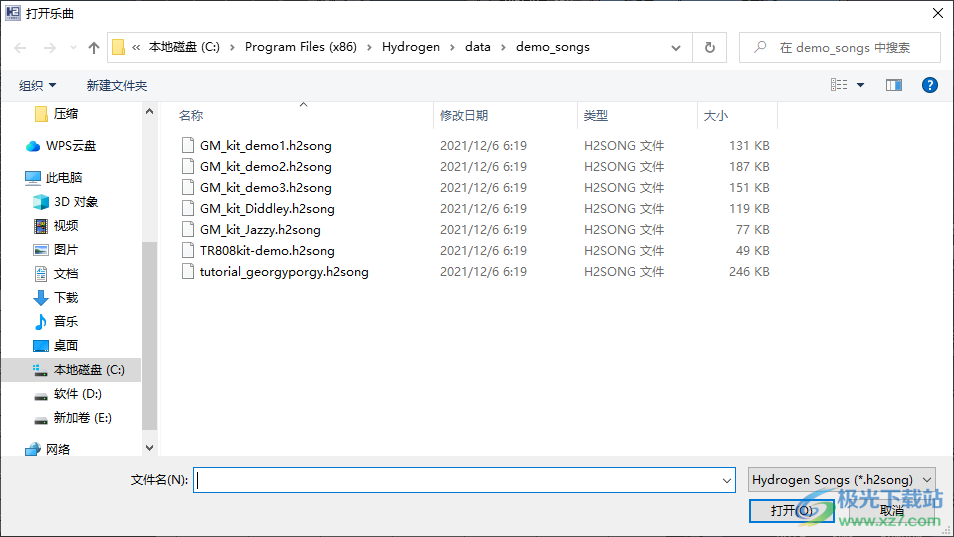Select file GM_kit_Jazzy.h2song
Image resolution: width=954 pixels, height=537 pixels.
pyautogui.click(x=260, y=229)
